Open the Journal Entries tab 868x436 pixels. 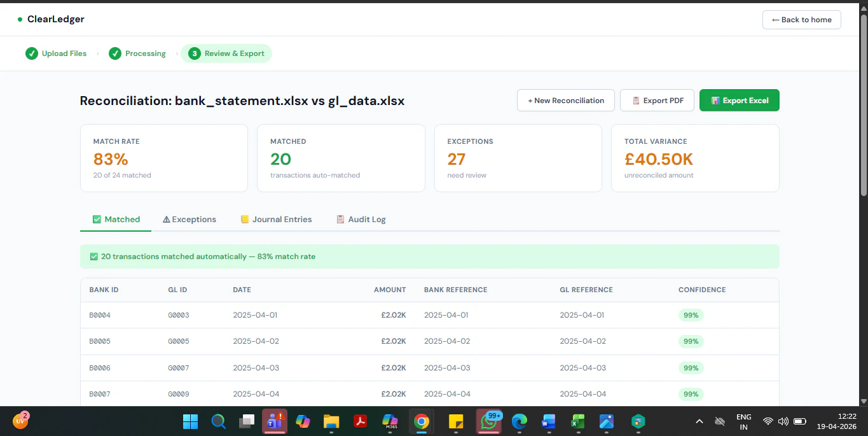tap(276, 219)
